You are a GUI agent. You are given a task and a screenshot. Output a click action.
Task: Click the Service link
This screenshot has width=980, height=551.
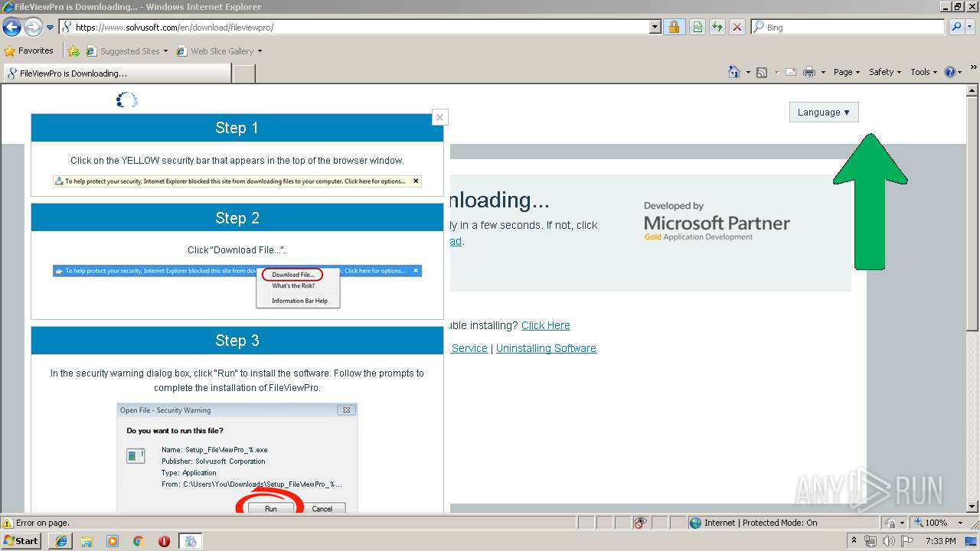click(469, 348)
